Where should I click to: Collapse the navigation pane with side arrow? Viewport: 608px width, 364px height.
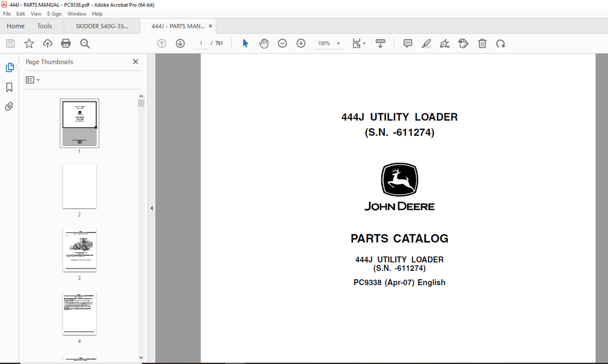point(152,208)
